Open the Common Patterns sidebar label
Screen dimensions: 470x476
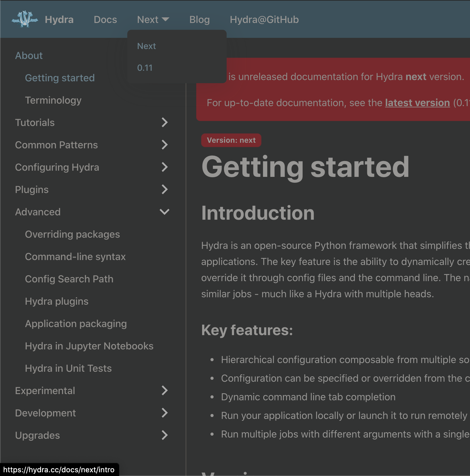(56, 145)
